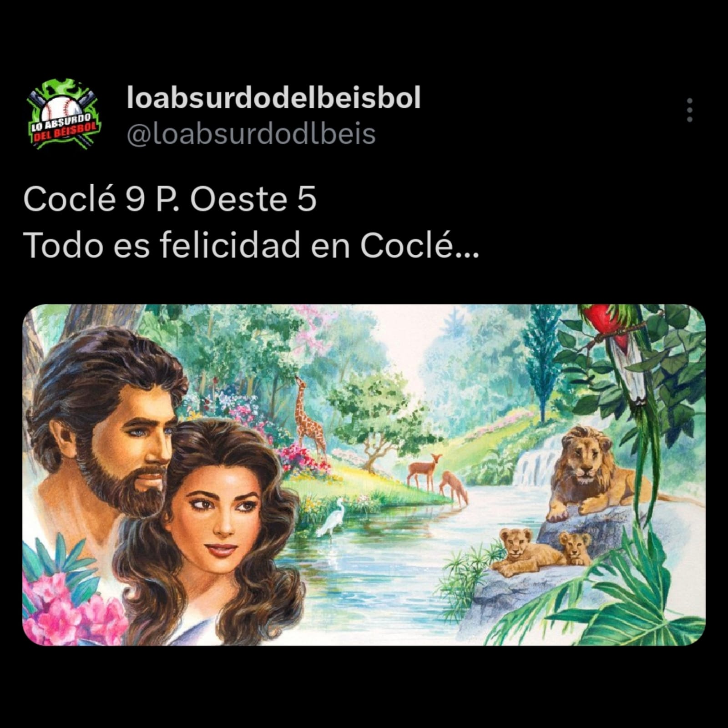Image resolution: width=728 pixels, height=728 pixels.
Task: Click the two deer by the river
Action: pos(437,478)
